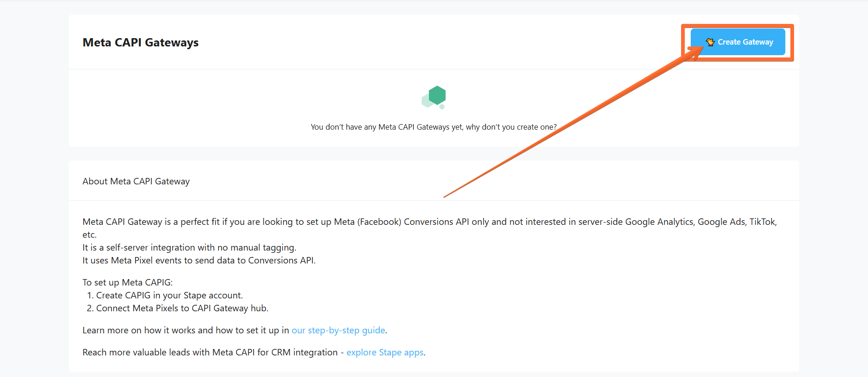The height and width of the screenshot is (377, 868).
Task: Click the tiny dot beneath the hexagon
Action: [x=442, y=107]
